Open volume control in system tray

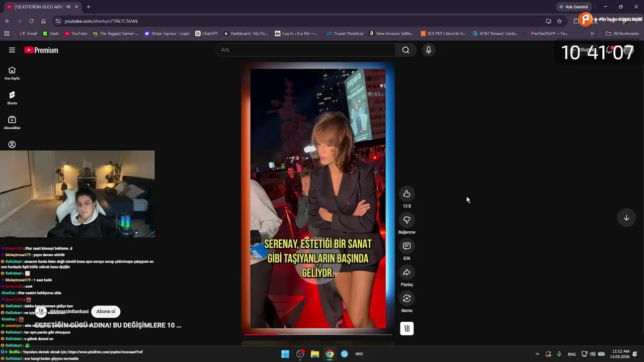click(x=592, y=354)
